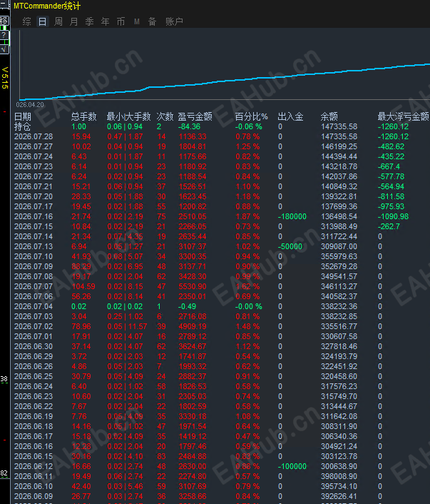
Task: Click the blue equity curve chart
Action: pyautogui.click(x=225, y=81)
